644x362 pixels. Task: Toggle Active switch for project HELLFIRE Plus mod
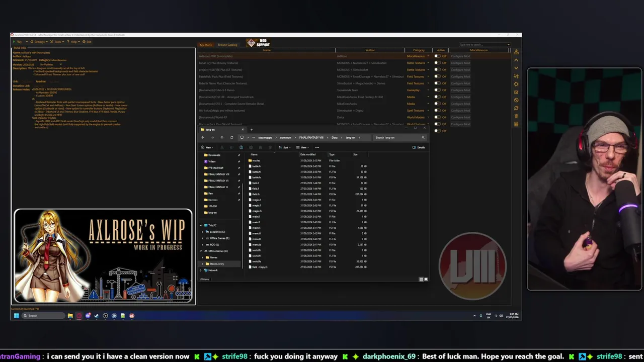click(x=438, y=70)
